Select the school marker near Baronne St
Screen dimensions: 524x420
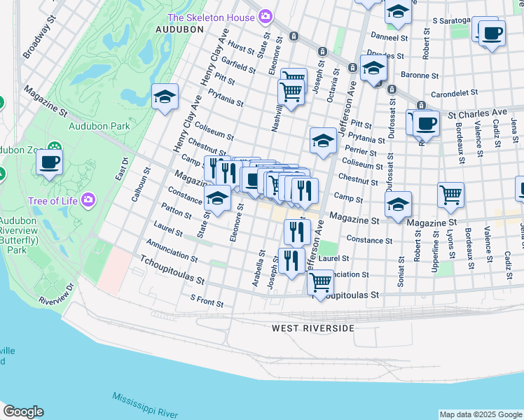[x=373, y=68]
